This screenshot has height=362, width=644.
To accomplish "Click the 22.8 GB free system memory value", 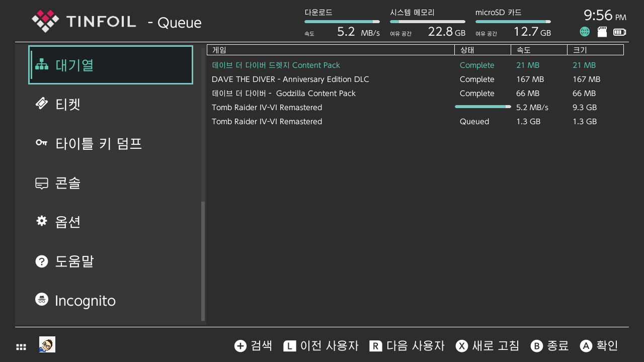I will pyautogui.click(x=447, y=32).
